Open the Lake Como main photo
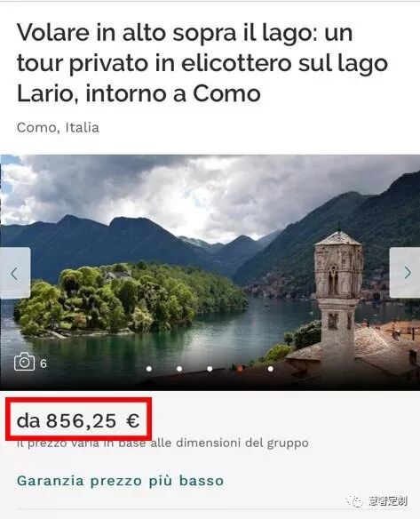Viewport: 420px width, 519px height. pos(210,273)
